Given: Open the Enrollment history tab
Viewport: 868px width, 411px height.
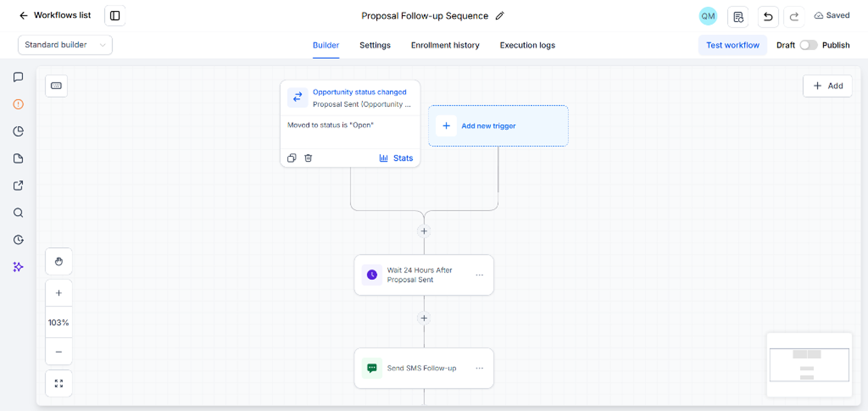Looking at the screenshot, I should (445, 45).
